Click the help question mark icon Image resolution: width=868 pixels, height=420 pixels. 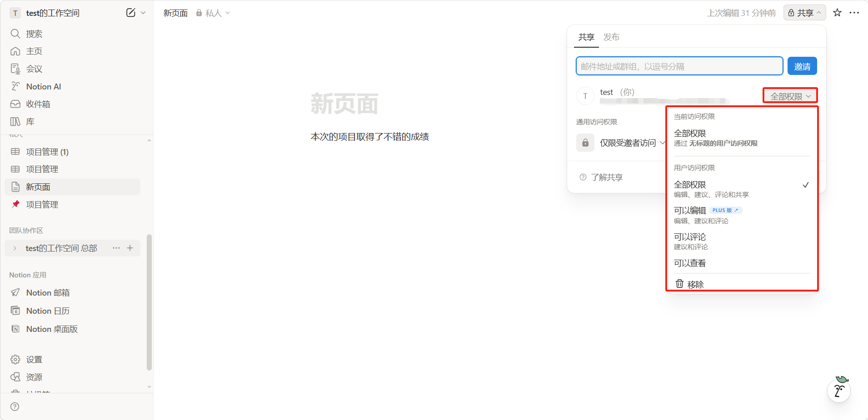pos(15,406)
